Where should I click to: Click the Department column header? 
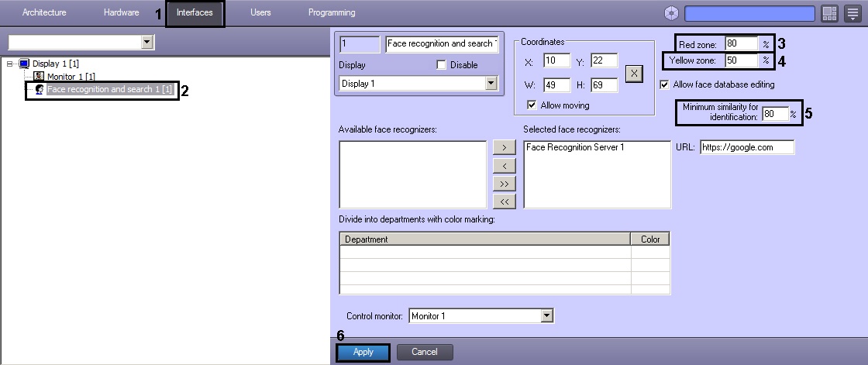pyautogui.click(x=485, y=239)
